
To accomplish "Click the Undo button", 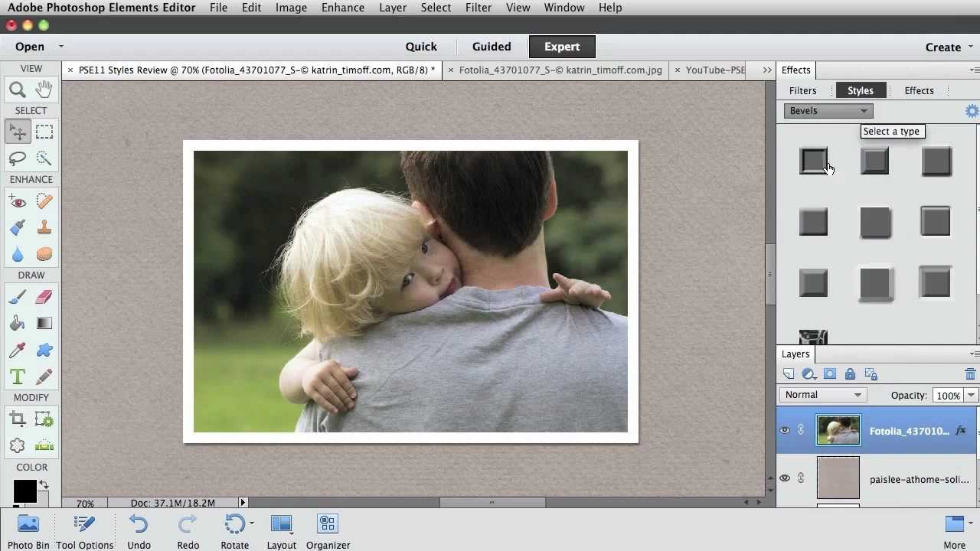I will click(x=139, y=532).
